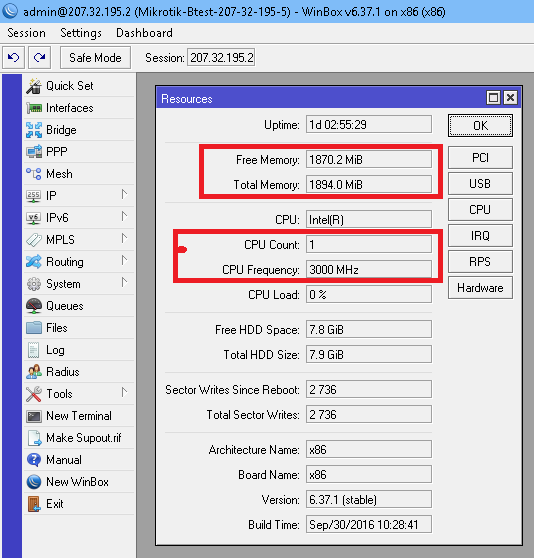Select Log in the sidebar
Viewport: 534px width, 558px height.
click(x=80, y=350)
